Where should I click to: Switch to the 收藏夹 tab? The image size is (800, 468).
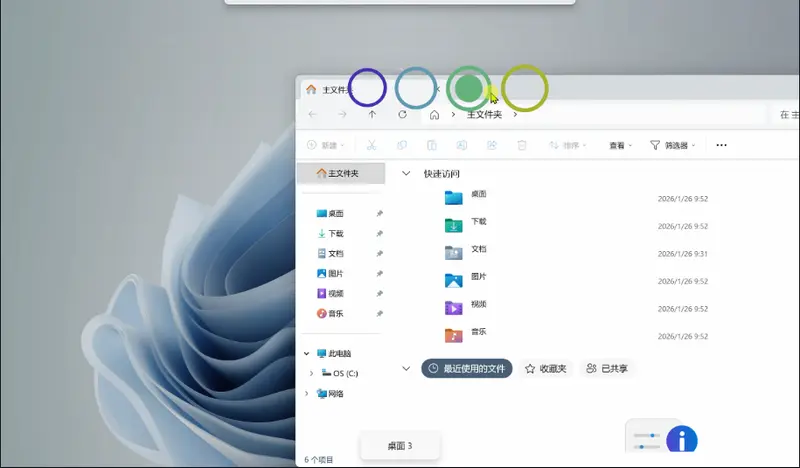pos(546,368)
